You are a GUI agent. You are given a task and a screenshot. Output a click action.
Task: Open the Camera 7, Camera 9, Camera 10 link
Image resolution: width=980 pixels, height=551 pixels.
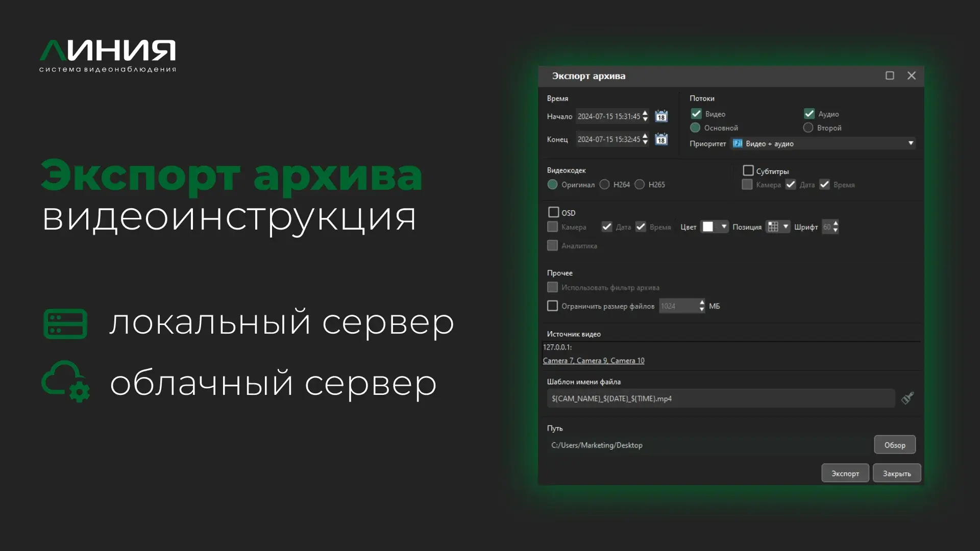click(594, 361)
